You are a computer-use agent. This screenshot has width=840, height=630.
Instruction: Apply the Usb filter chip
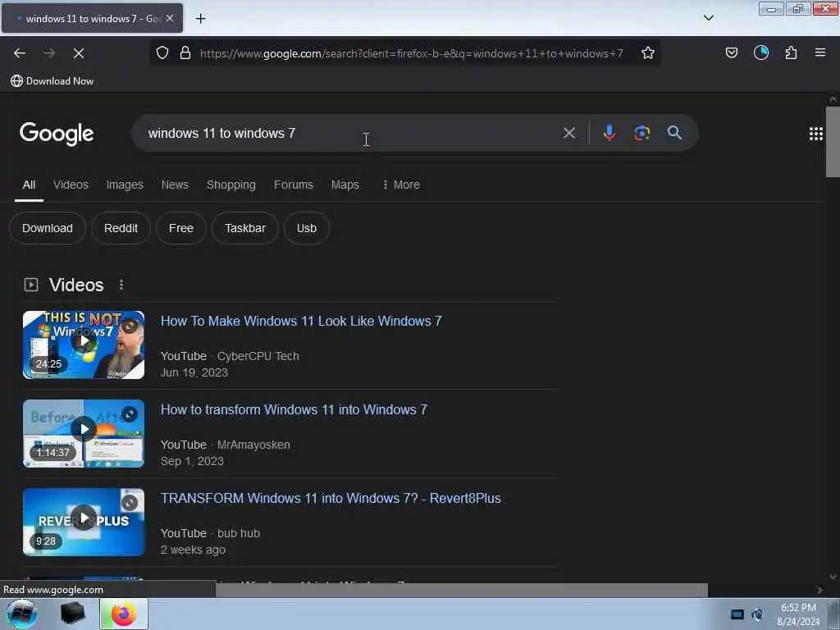[x=307, y=228]
